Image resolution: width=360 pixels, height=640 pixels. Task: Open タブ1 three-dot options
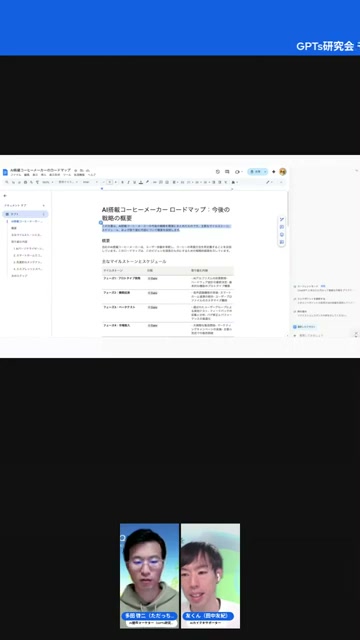tap(43, 214)
